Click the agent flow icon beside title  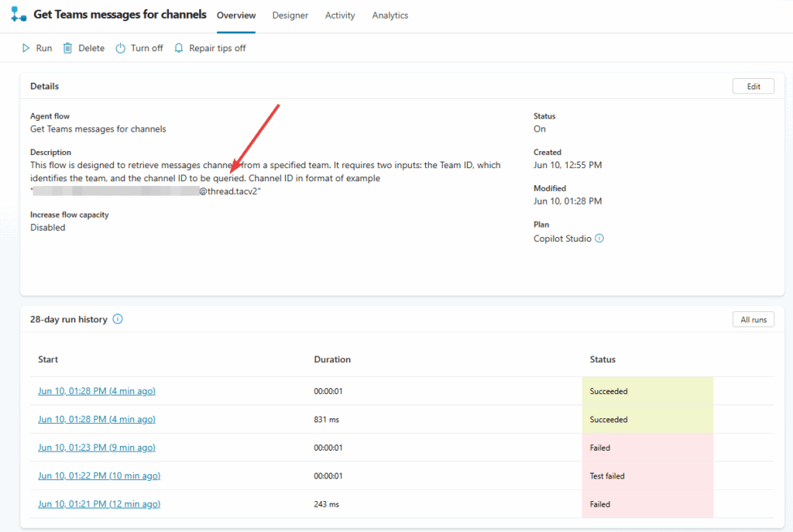[x=19, y=15]
